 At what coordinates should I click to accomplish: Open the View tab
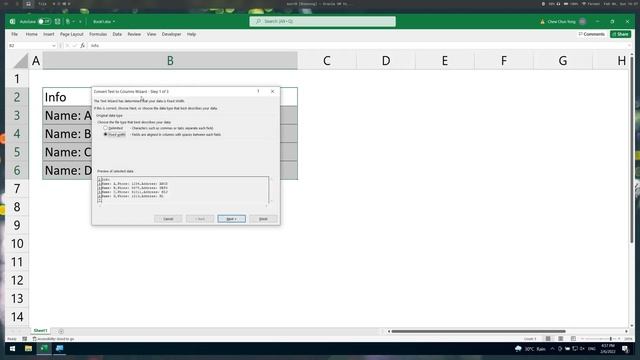151,34
